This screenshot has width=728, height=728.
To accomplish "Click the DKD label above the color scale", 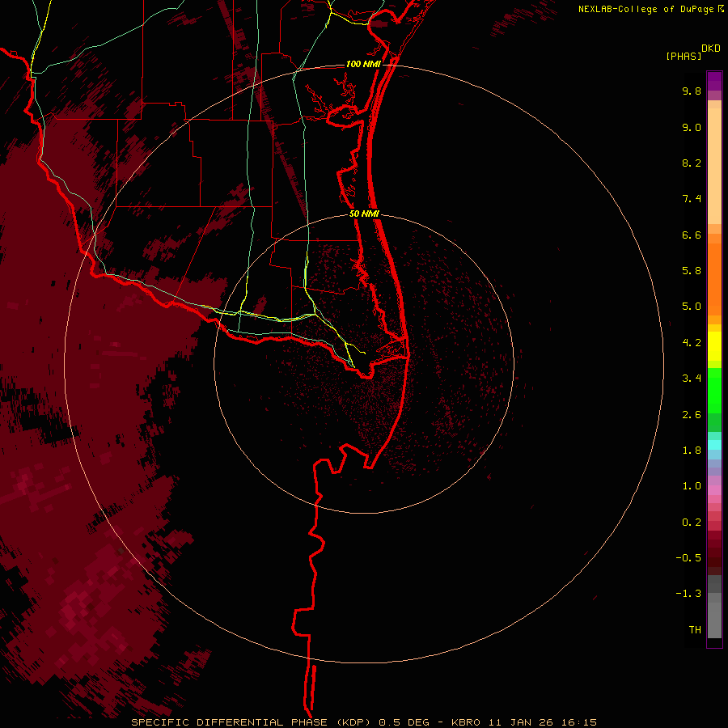I will 711,49.
